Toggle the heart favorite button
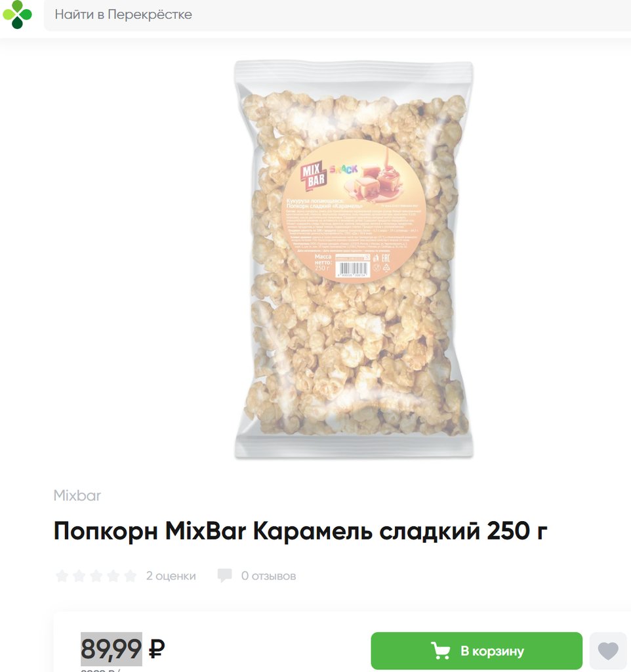The image size is (631, 672). pos(608,650)
